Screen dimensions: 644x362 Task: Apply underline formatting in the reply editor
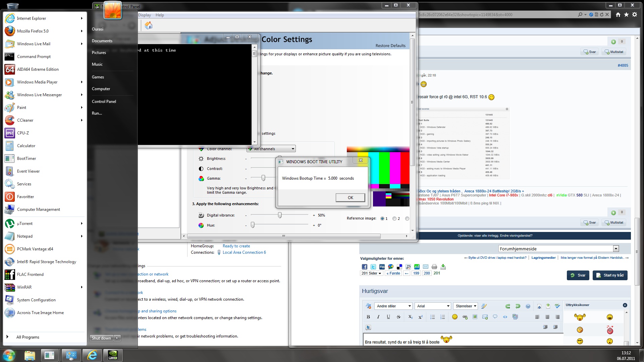click(x=388, y=317)
